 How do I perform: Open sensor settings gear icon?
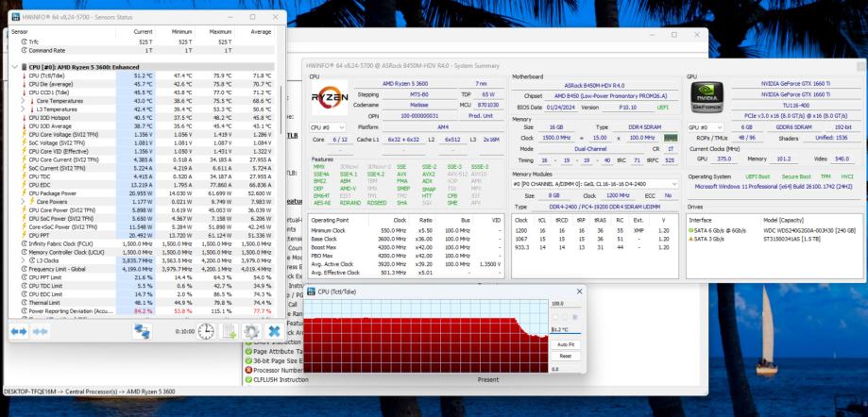pos(251,332)
